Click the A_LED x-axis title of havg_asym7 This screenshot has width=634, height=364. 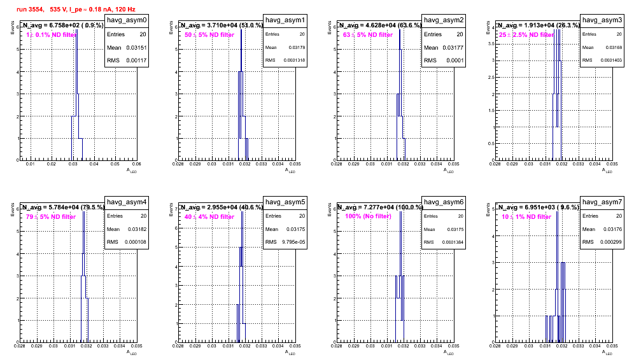(607, 353)
